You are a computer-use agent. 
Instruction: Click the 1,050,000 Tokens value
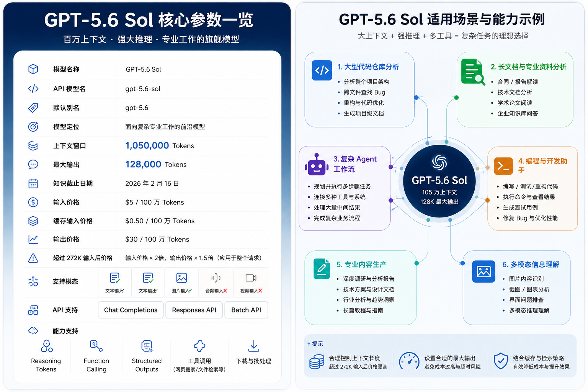pos(160,145)
